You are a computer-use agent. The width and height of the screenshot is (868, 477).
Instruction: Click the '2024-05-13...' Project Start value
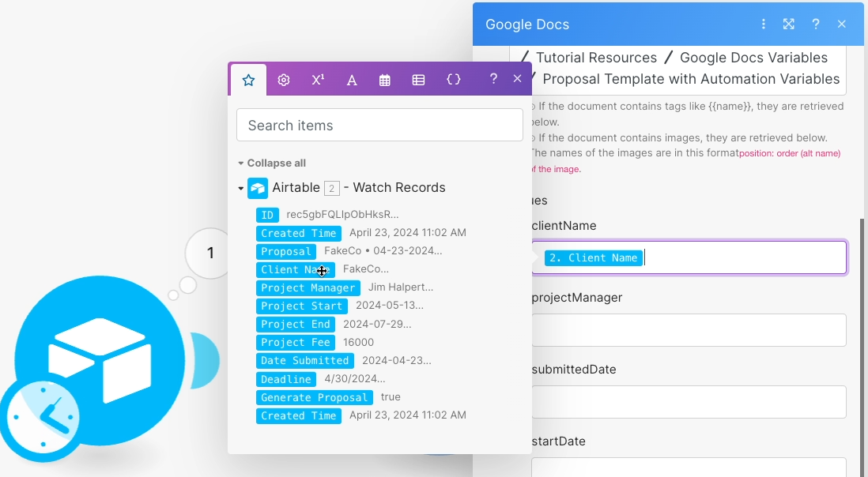[x=390, y=306]
